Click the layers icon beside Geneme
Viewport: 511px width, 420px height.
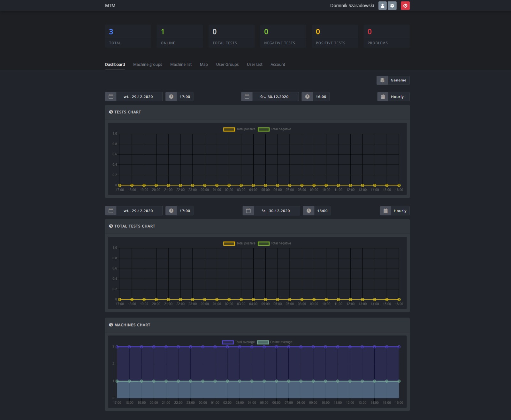pos(382,80)
